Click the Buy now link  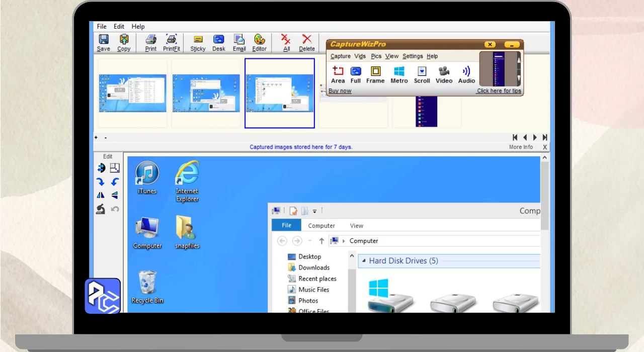tap(340, 91)
